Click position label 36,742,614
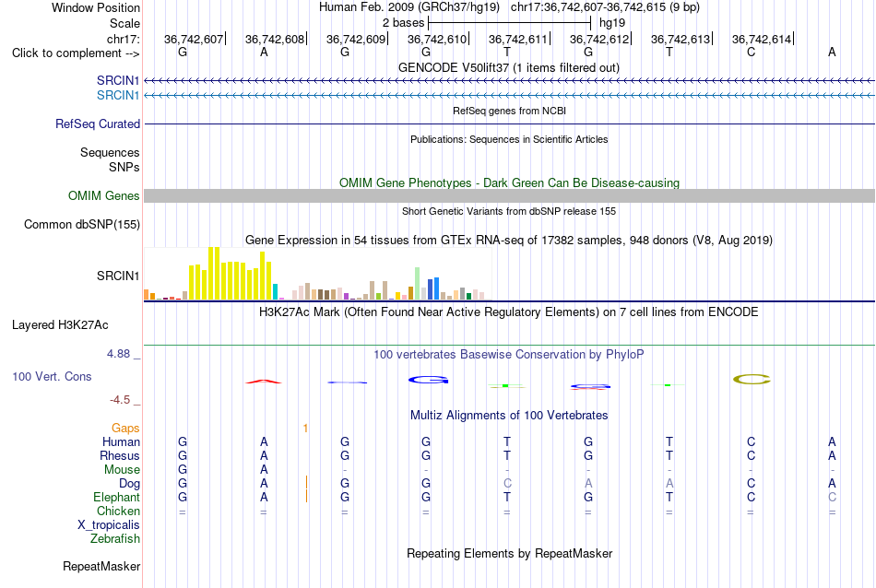The width and height of the screenshot is (876, 588). coord(762,39)
